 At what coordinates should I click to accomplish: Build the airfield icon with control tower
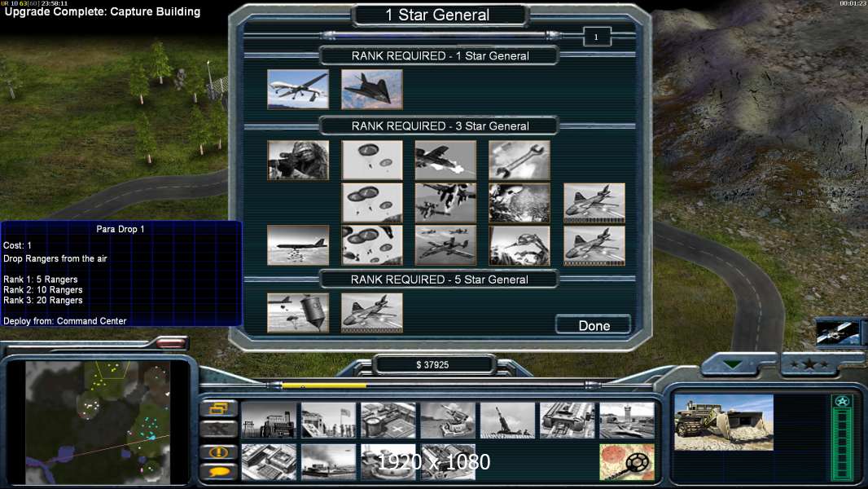[x=627, y=421]
